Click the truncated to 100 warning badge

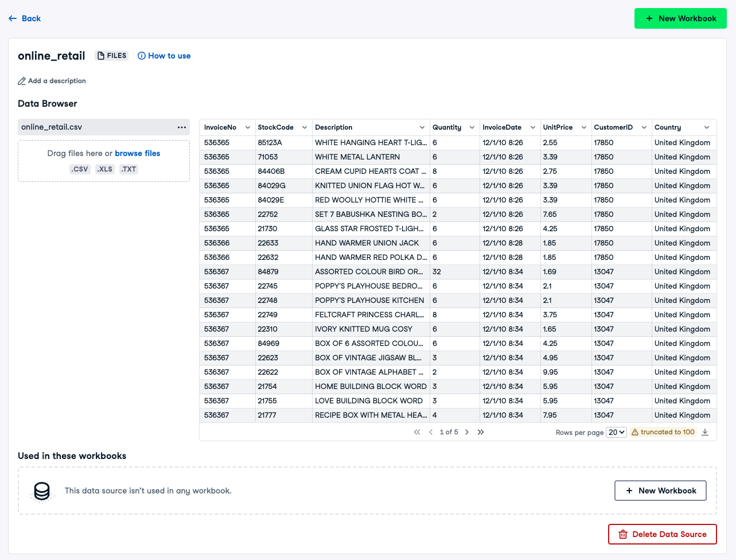tap(663, 432)
